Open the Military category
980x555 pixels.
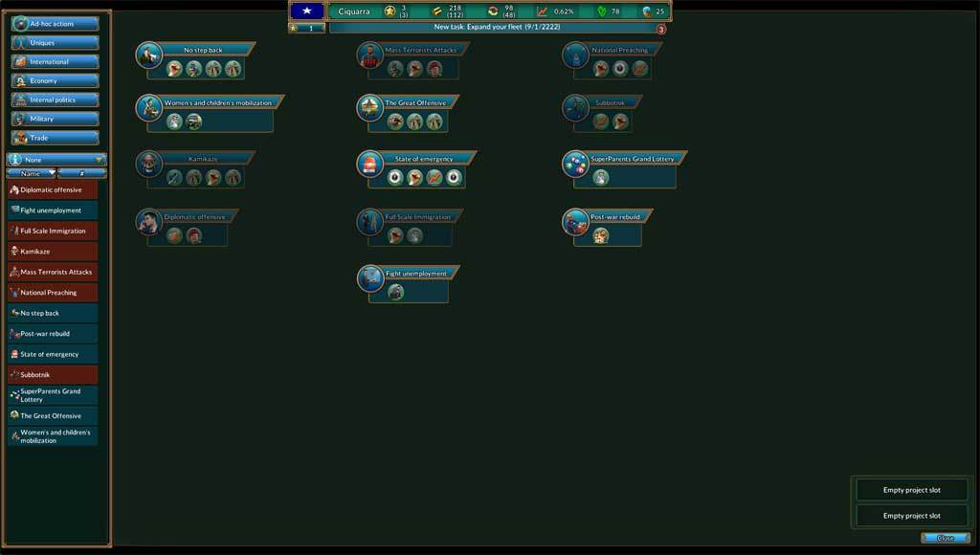(x=55, y=119)
